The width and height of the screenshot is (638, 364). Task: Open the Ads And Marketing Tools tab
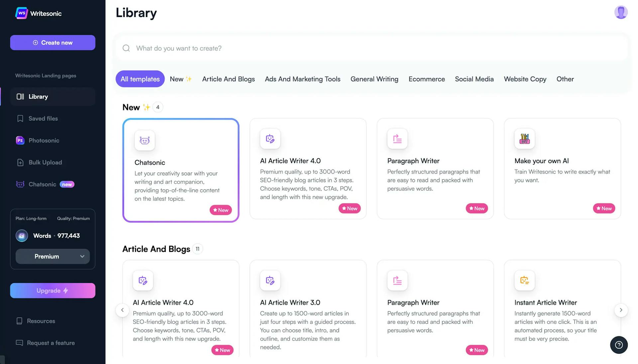tap(302, 79)
